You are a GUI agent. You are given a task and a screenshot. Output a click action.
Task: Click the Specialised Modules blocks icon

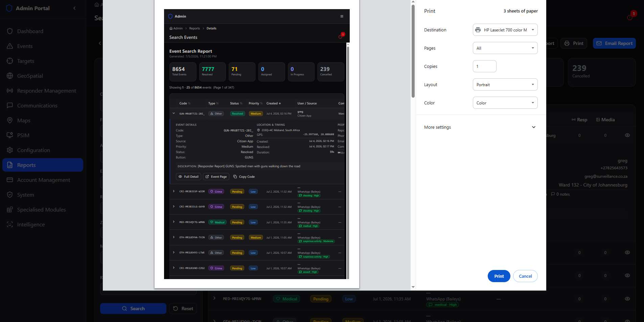coord(10,209)
